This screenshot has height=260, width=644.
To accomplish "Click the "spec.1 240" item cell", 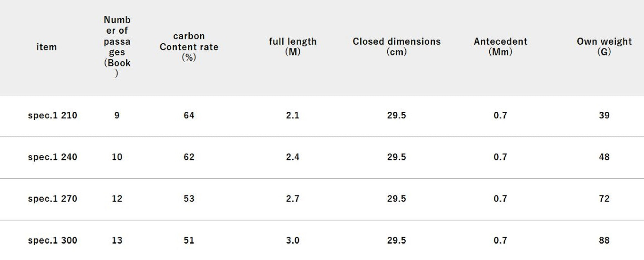I will click(52, 157).
